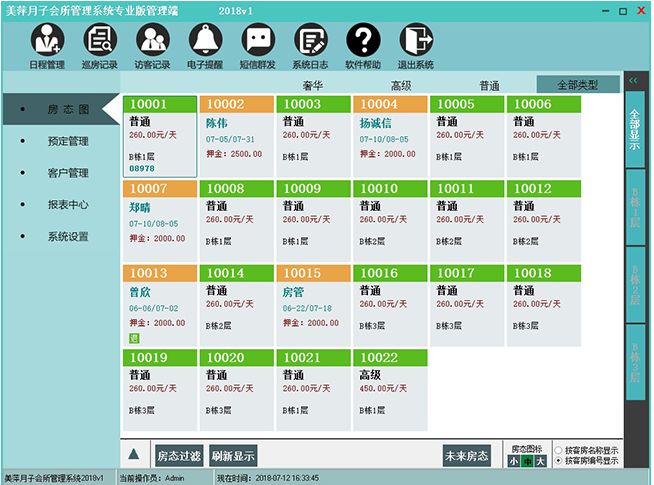
Task: Open the 系统日志 system log icon
Action: click(310, 45)
